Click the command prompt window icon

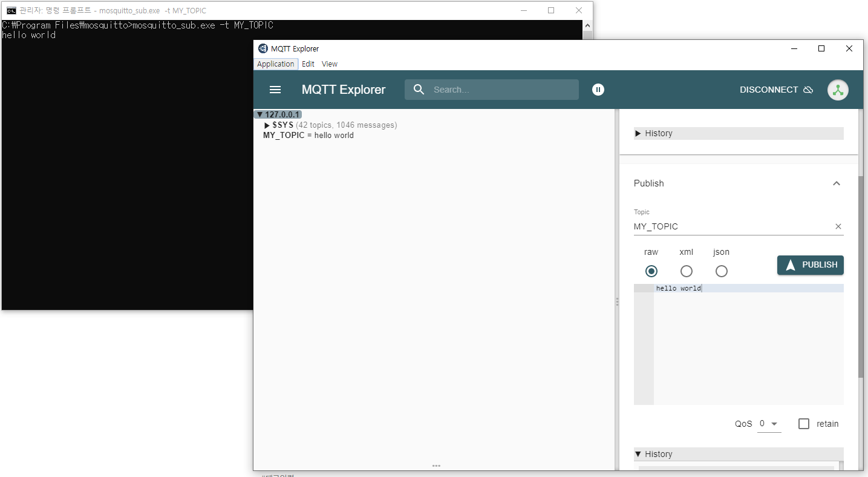coord(11,10)
